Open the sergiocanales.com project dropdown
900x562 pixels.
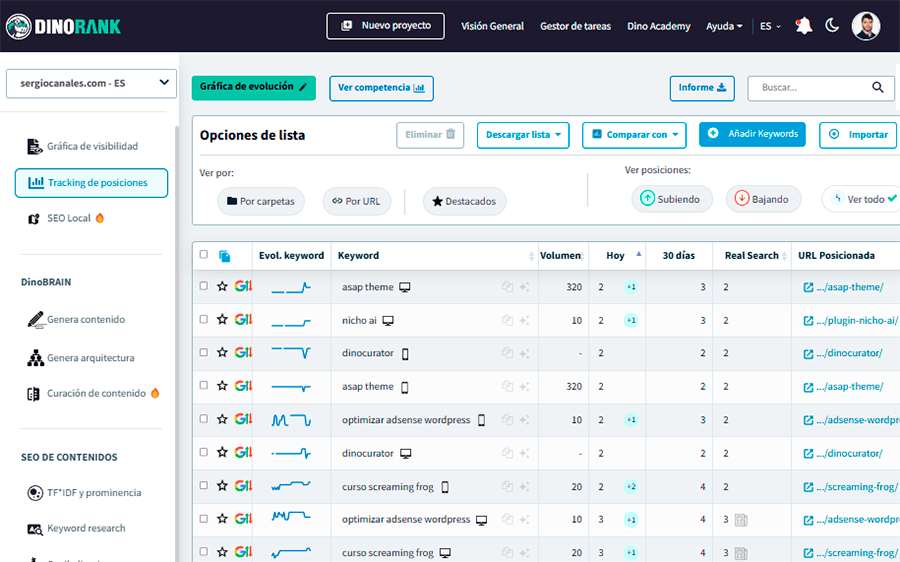pyautogui.click(x=91, y=83)
